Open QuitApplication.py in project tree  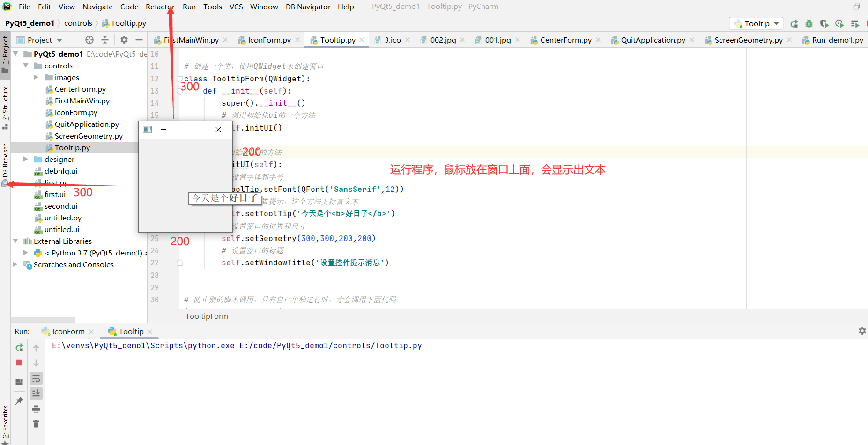coord(87,124)
